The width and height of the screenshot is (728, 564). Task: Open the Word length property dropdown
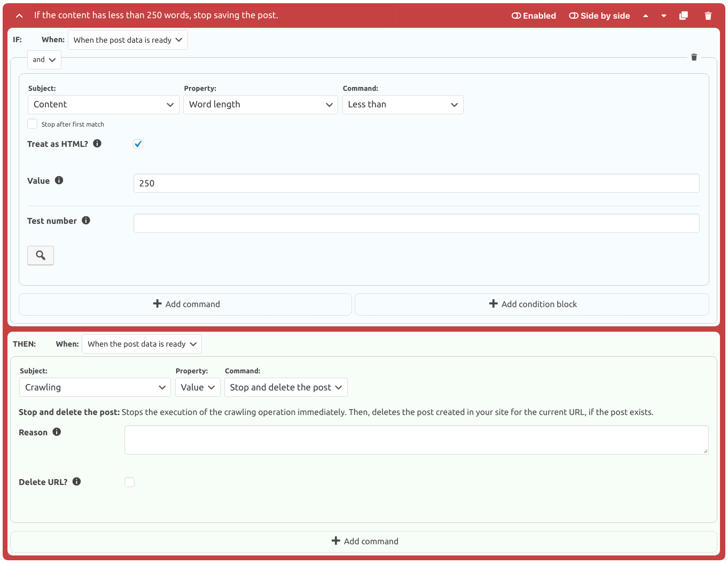261,105
